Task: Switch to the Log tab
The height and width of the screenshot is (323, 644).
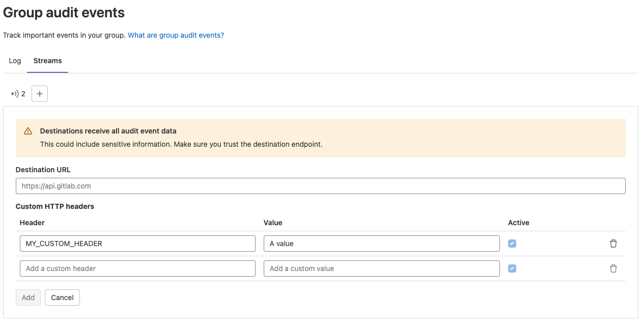Action: pos(15,61)
